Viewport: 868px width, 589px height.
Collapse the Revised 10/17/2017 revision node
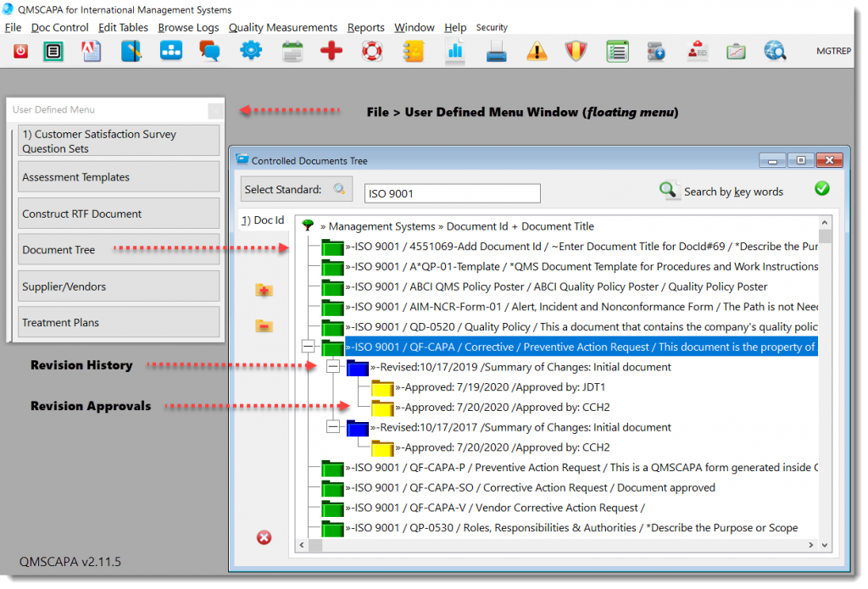click(x=332, y=427)
